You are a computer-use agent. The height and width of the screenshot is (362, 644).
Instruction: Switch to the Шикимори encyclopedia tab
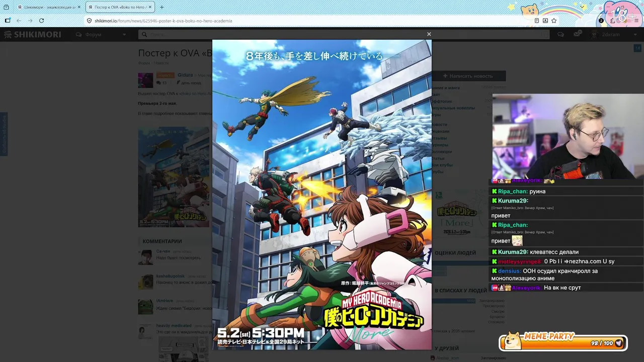49,7
